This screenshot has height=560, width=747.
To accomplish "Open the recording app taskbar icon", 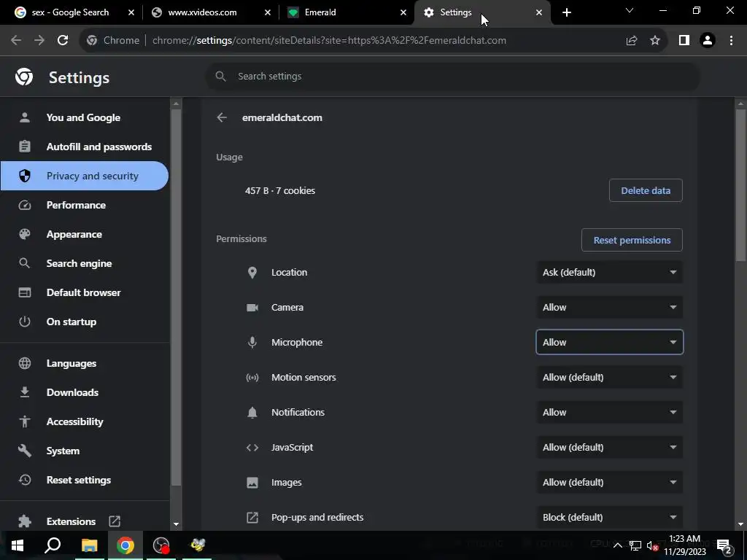I will (161, 545).
